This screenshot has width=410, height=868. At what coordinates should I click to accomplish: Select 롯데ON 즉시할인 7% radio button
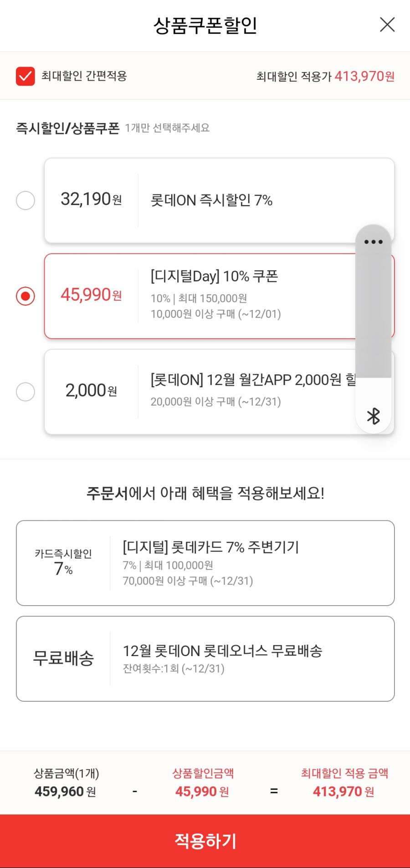click(26, 200)
